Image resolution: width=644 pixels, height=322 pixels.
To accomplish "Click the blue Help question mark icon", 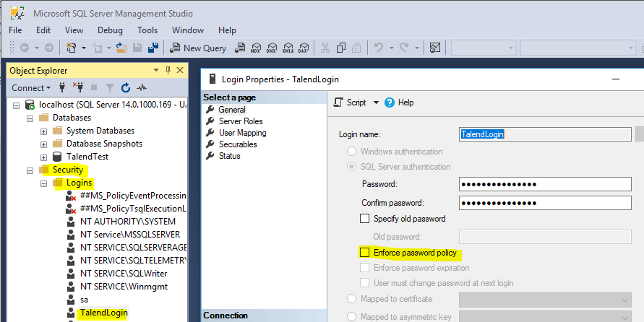I will coord(390,103).
